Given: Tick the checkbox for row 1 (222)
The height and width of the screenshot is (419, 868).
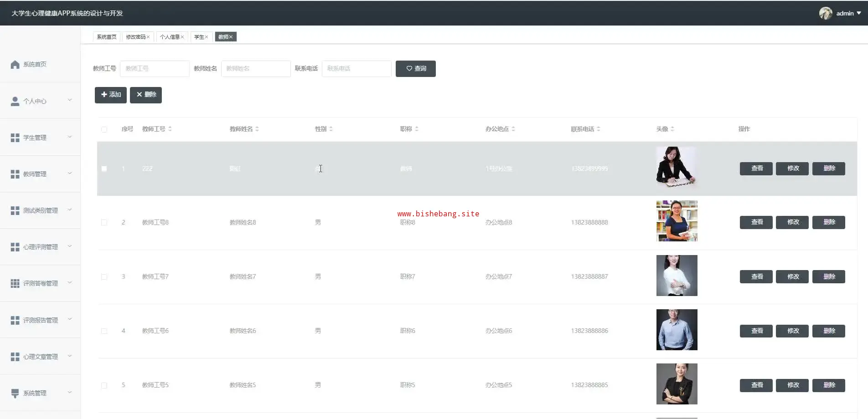Looking at the screenshot, I should click(x=104, y=169).
